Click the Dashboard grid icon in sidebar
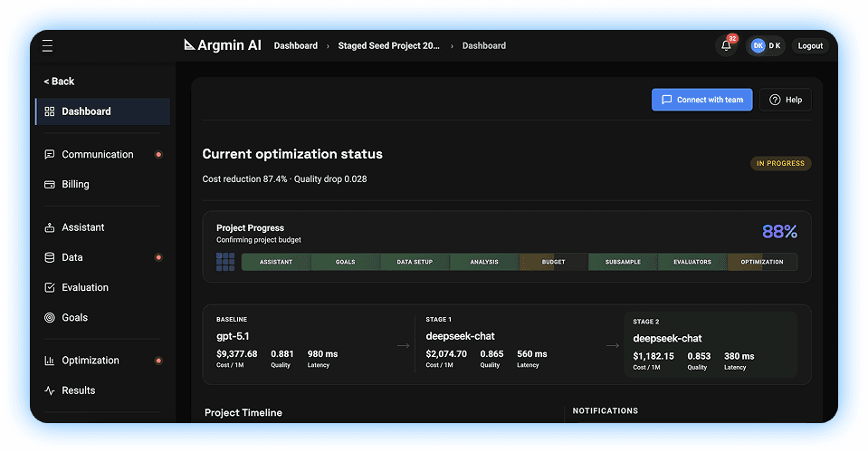 click(x=49, y=111)
